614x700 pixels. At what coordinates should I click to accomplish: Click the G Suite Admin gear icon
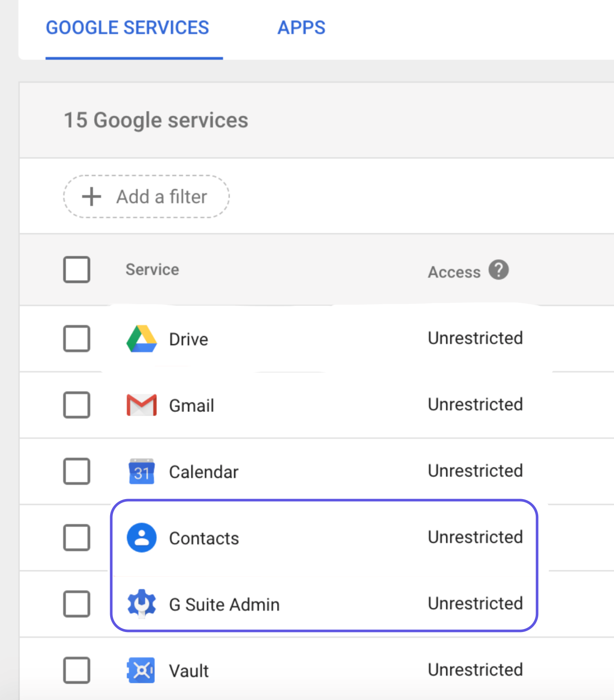[x=142, y=604]
